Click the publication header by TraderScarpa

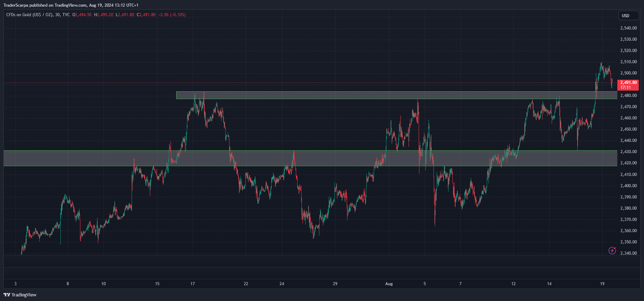coord(70,5)
